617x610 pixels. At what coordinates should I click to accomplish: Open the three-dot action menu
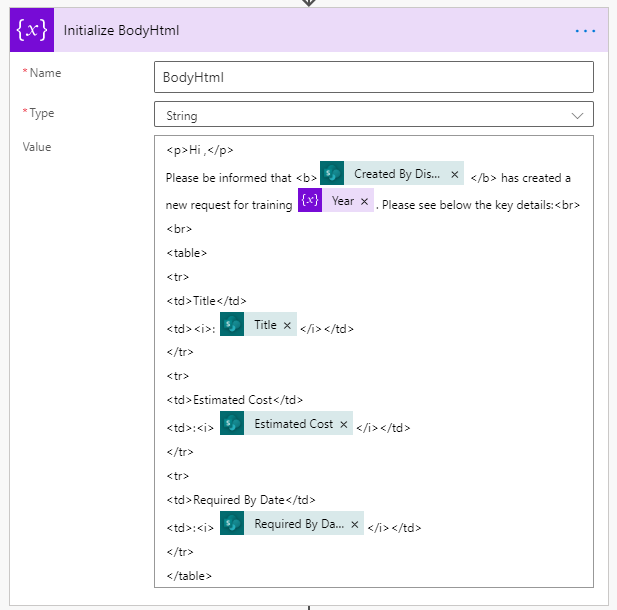[585, 31]
